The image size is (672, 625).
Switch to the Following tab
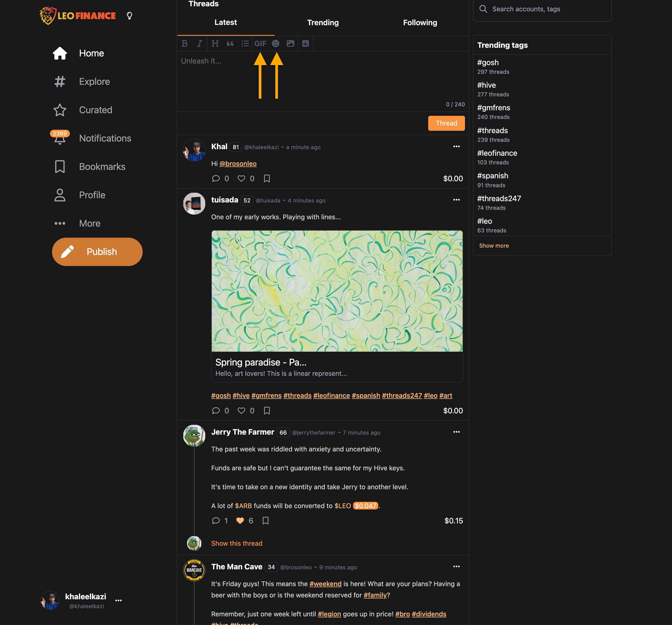(420, 23)
